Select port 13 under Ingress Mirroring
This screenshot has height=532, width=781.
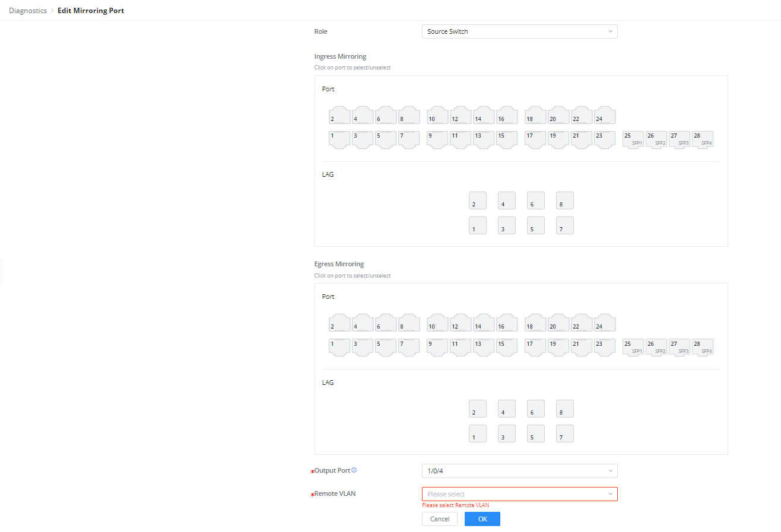click(484, 139)
